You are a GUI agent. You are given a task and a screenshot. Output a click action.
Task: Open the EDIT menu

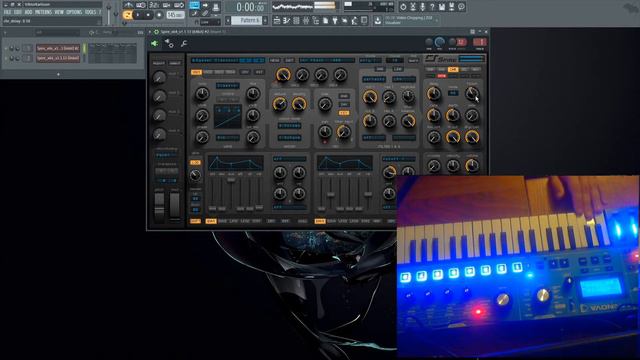18,12
